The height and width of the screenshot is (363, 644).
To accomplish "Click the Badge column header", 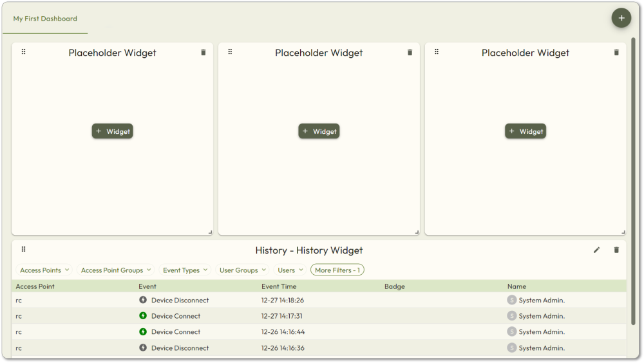I will (x=395, y=286).
